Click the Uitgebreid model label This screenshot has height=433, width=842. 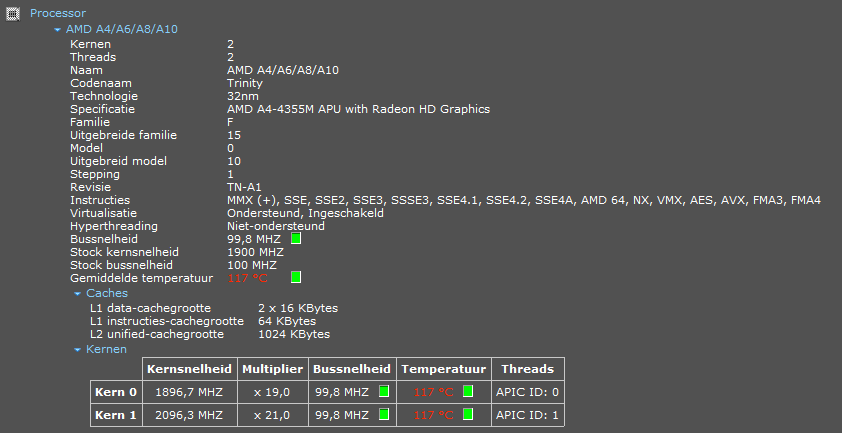click(x=118, y=161)
